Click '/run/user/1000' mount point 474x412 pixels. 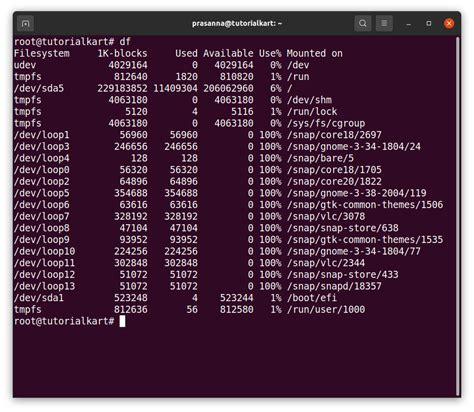coord(326,310)
